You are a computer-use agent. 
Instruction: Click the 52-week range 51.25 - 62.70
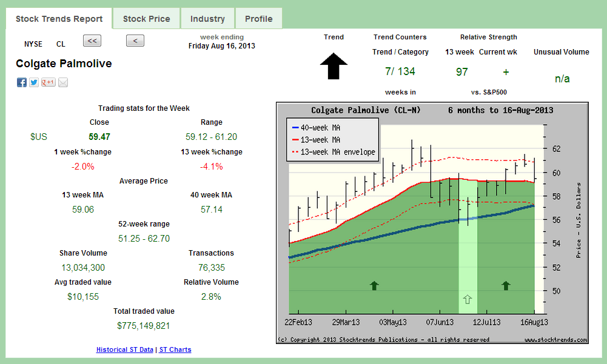[x=144, y=238]
